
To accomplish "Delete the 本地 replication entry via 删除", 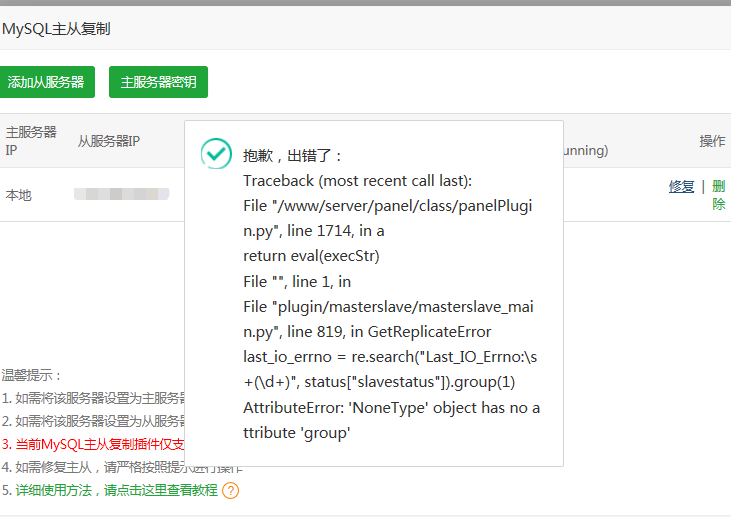I will tap(718, 195).
